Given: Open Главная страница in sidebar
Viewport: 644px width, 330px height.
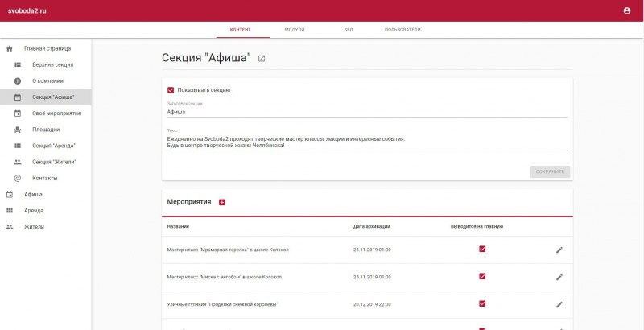Looking at the screenshot, I should tap(46, 48).
